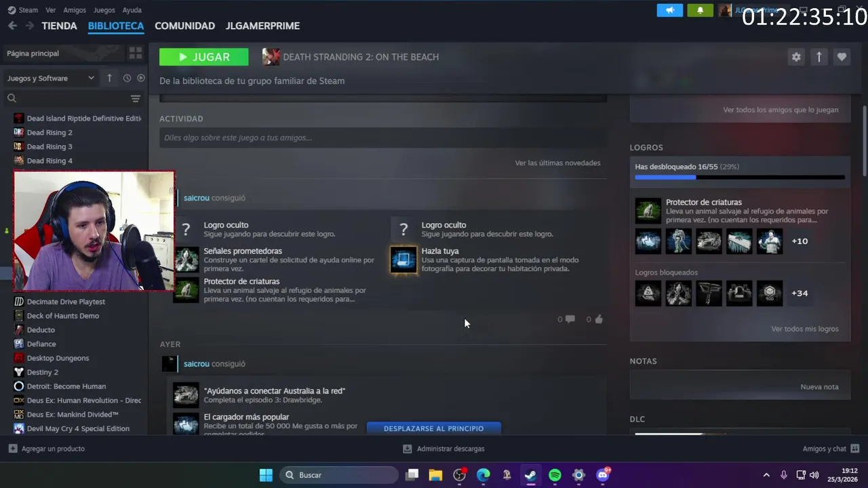
Task: Open Spotify from the taskbar
Action: [555, 475]
